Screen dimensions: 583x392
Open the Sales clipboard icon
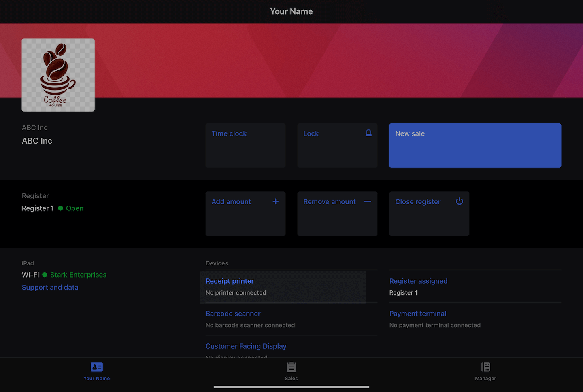[x=291, y=367]
